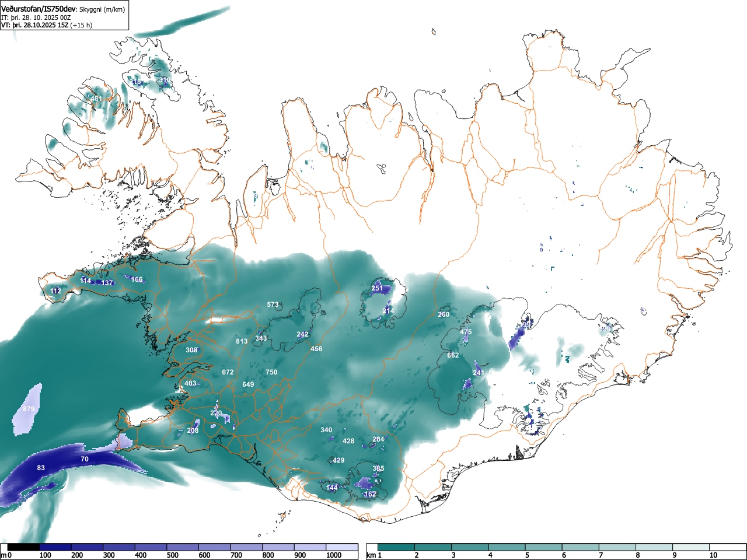This screenshot has width=747, height=560.
Task: Click the '137' visibility value
Action: point(107,282)
